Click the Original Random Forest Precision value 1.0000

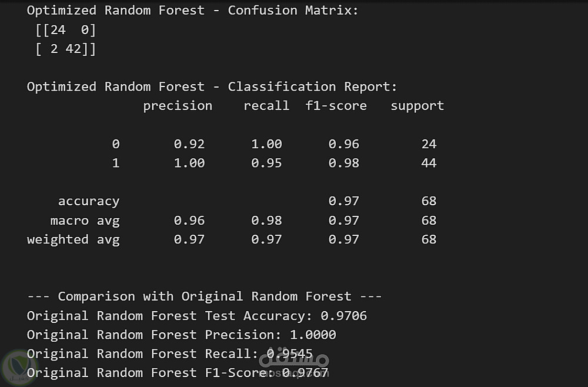pyautogui.click(x=312, y=335)
